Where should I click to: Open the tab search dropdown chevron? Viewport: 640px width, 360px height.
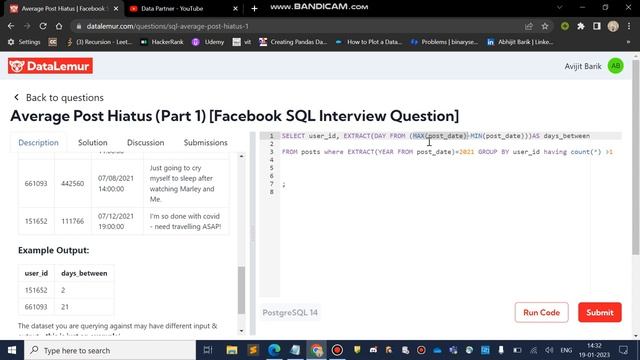pyautogui.click(x=560, y=7)
